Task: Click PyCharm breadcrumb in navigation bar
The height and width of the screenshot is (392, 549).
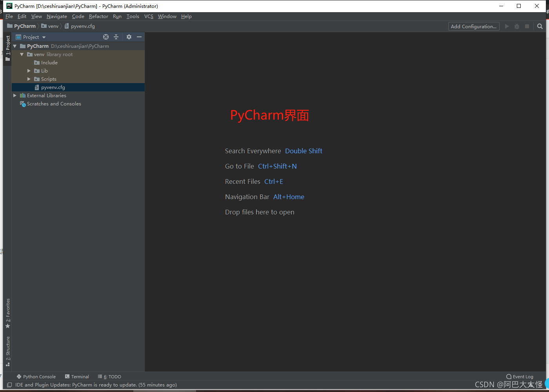Action: click(x=22, y=26)
